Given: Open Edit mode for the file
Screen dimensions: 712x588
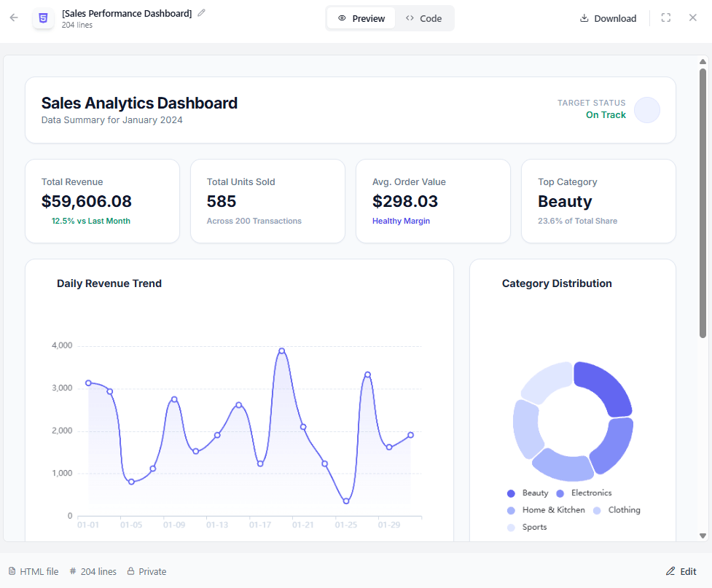Looking at the screenshot, I should pos(681,571).
